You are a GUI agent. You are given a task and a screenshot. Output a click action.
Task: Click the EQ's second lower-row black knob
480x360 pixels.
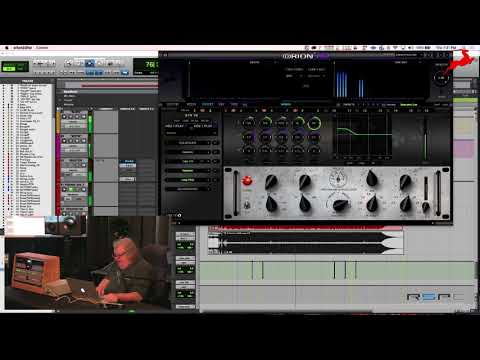click(x=305, y=203)
